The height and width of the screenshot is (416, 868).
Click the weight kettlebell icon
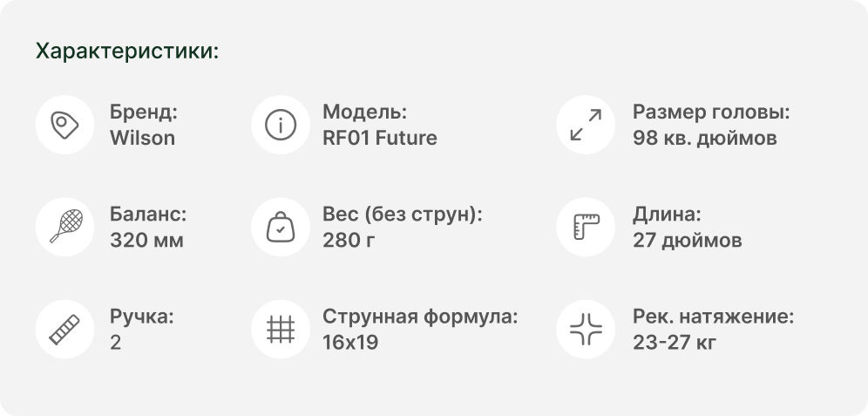click(x=280, y=228)
